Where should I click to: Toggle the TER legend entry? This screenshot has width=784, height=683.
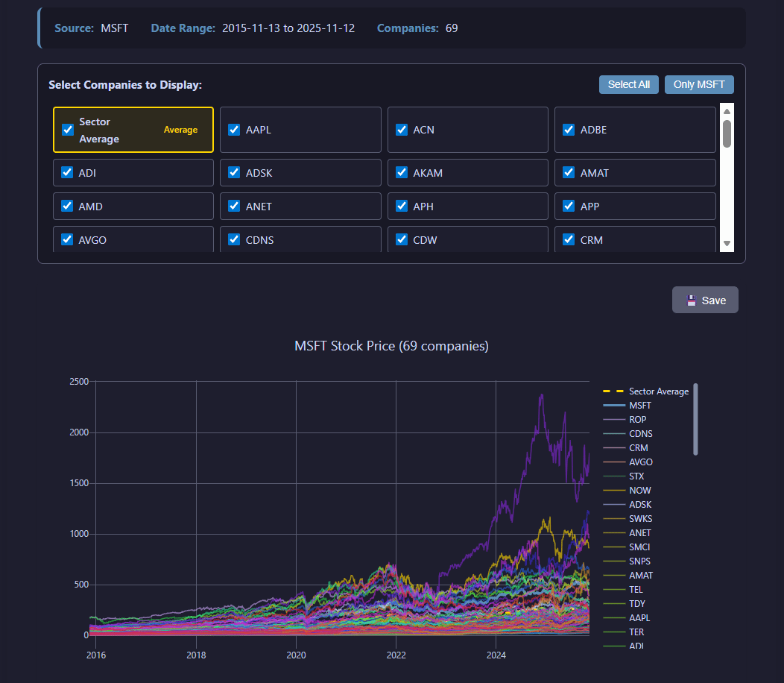click(x=624, y=632)
